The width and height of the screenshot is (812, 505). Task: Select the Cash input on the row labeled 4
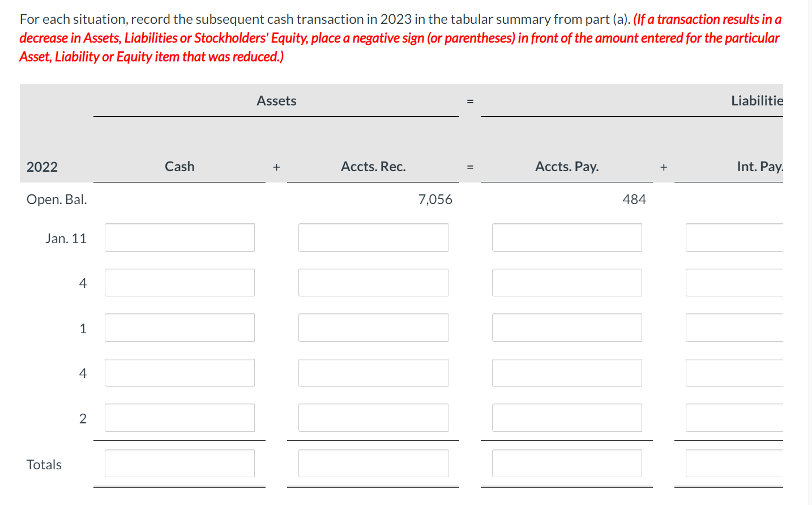pyautogui.click(x=179, y=282)
